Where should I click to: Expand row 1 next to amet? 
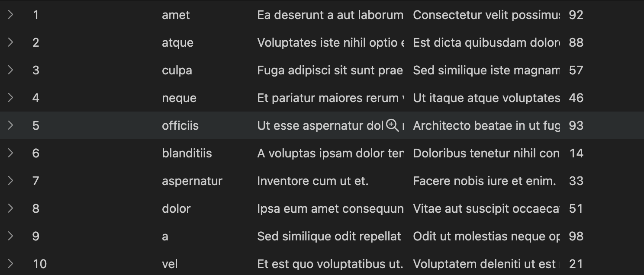pos(10,15)
